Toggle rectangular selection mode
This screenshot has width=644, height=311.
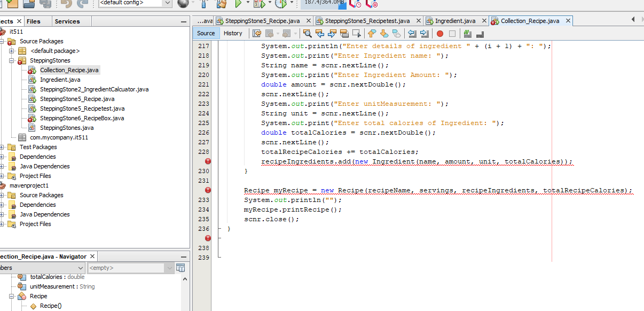click(x=356, y=33)
